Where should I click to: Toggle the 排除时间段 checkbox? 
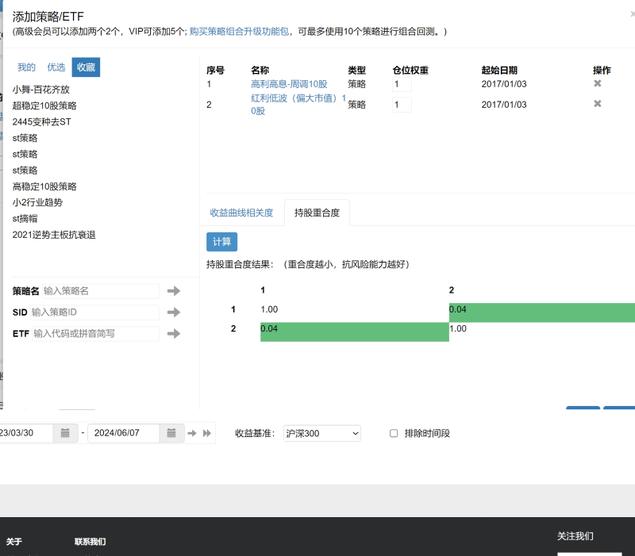394,433
